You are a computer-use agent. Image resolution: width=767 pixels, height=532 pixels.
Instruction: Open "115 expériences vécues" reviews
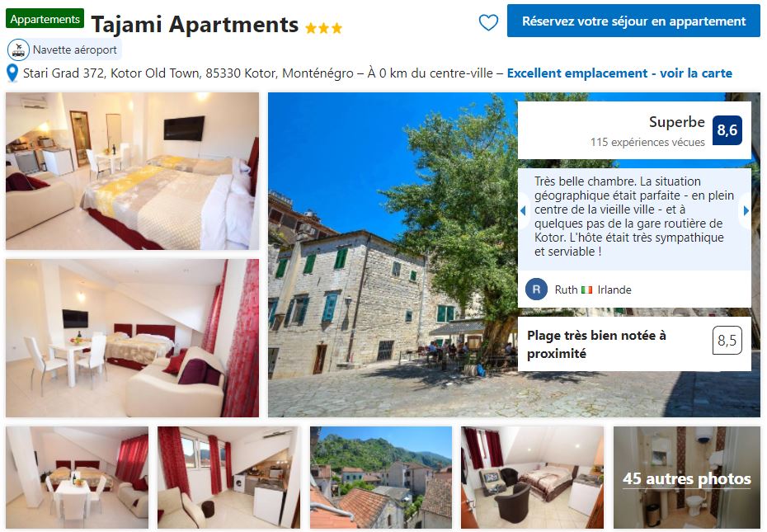click(x=647, y=142)
